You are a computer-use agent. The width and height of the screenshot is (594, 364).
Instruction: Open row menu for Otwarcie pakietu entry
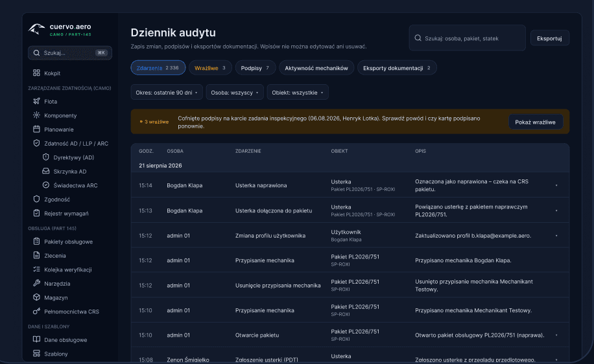coord(556,336)
